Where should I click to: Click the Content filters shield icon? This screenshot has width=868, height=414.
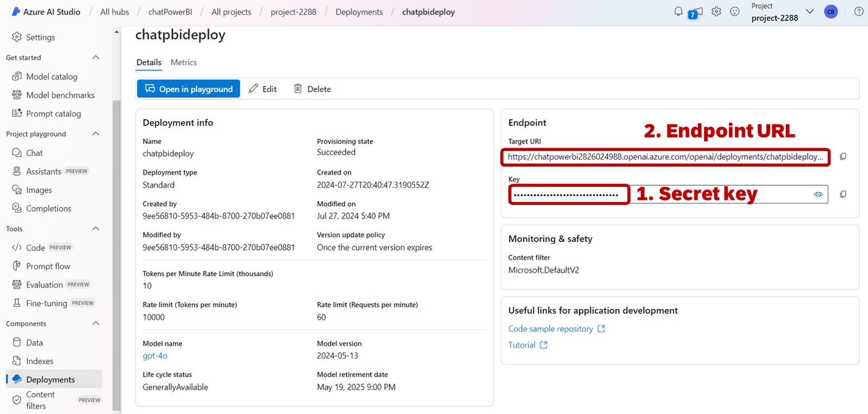click(x=17, y=400)
